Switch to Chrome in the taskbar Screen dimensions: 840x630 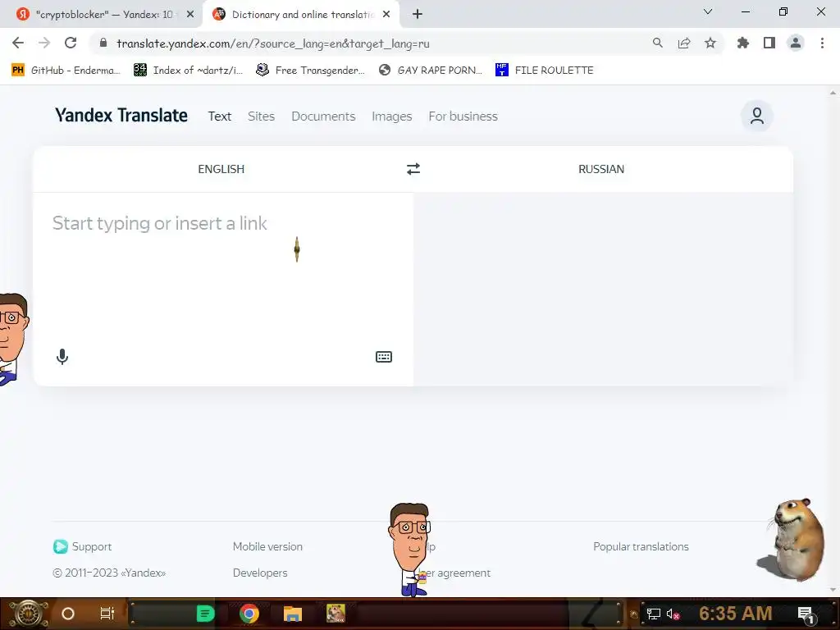249,614
